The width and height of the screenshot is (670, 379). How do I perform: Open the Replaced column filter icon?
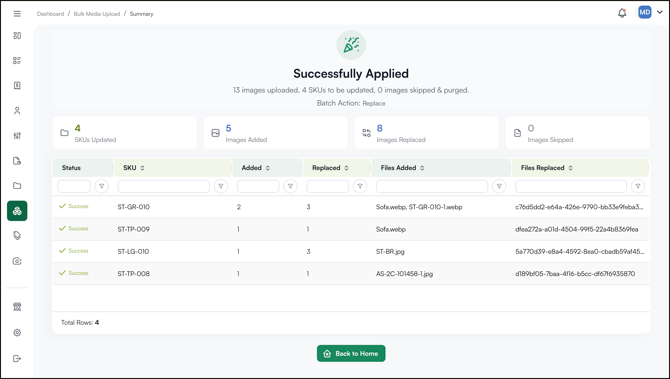[x=360, y=186]
